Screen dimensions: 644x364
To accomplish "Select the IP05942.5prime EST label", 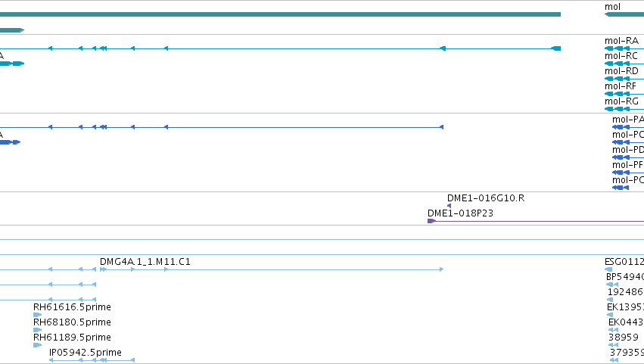I will pos(85,353).
